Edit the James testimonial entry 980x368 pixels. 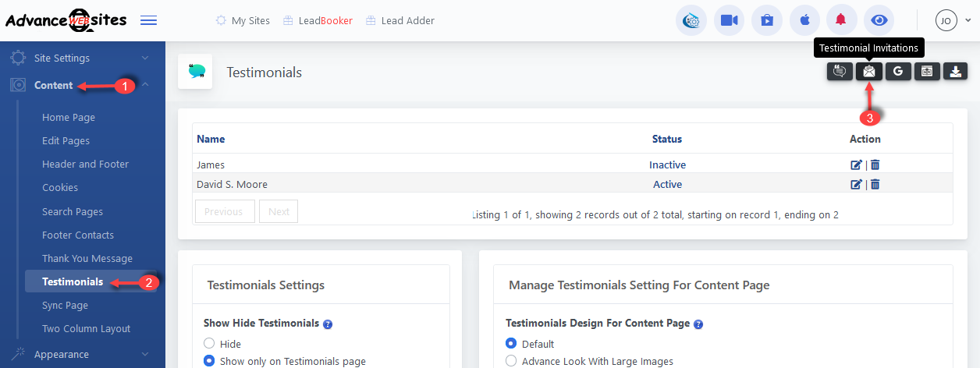click(x=856, y=165)
